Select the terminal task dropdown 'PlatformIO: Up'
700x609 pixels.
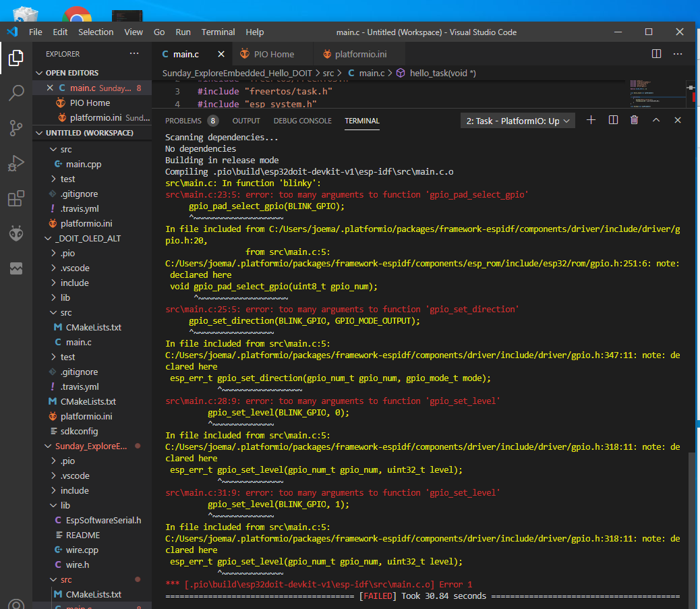517,121
